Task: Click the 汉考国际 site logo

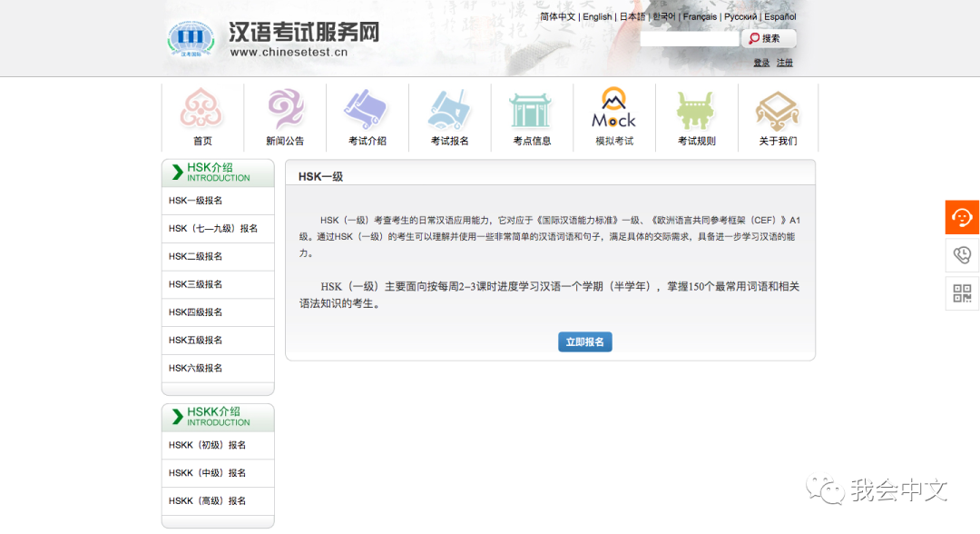Action: (x=191, y=39)
